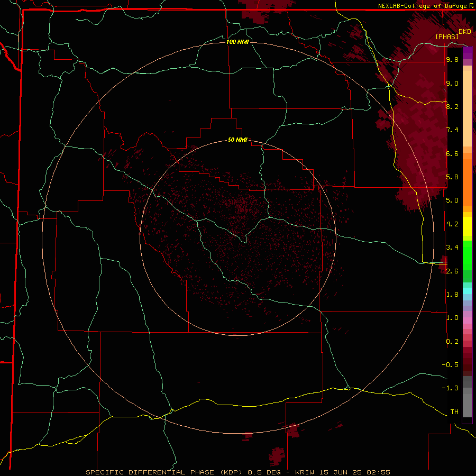Click the 1.8 value on the color scale

pyautogui.click(x=452, y=295)
